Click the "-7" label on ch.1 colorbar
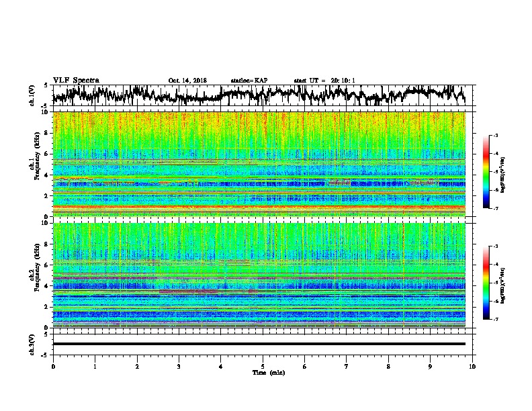 click(496, 208)
